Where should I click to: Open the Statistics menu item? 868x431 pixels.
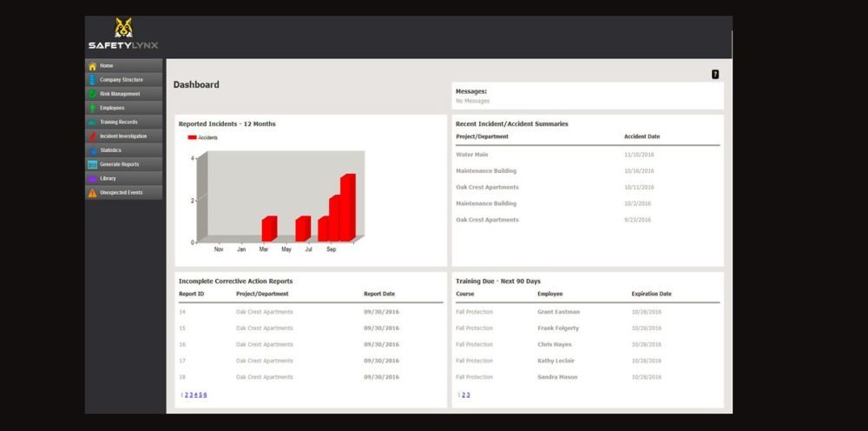click(x=110, y=150)
